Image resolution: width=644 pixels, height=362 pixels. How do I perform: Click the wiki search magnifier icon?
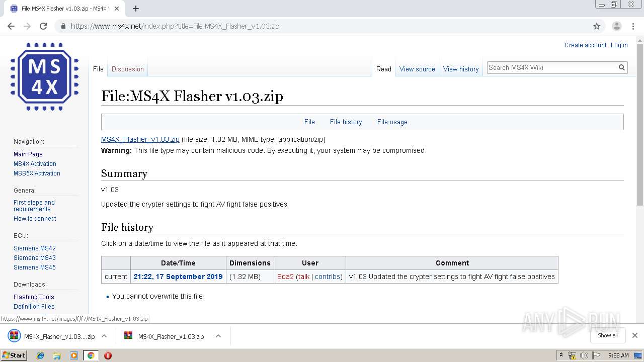coord(622,67)
